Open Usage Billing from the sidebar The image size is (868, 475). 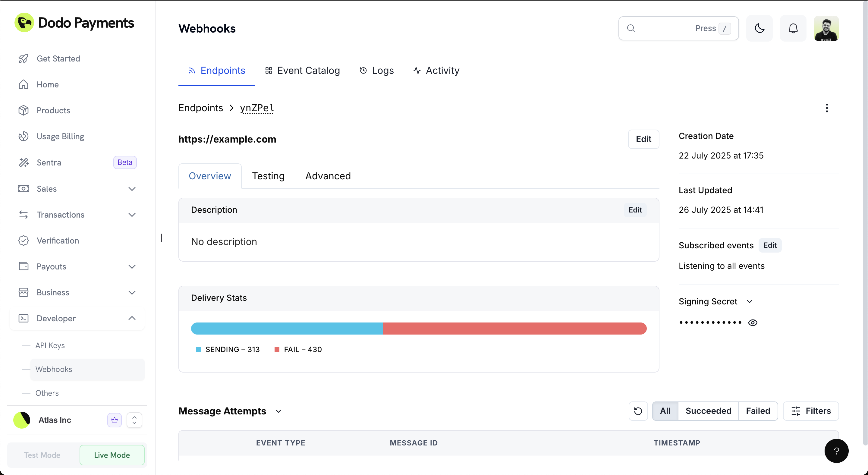[60, 137]
